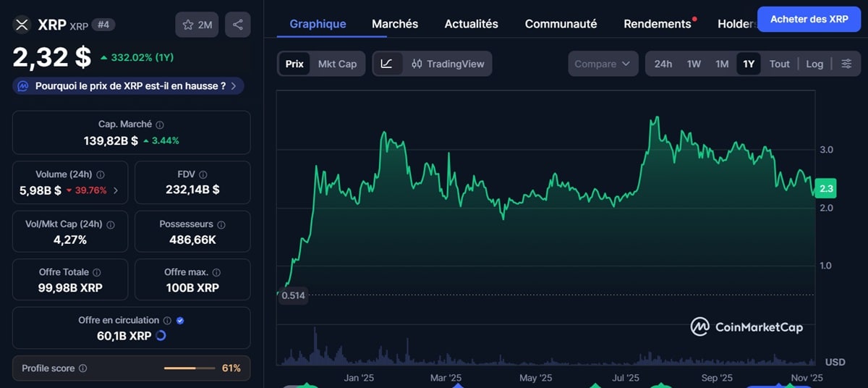Image resolution: width=868 pixels, height=388 pixels.
Task: Select the Tout time range
Action: pos(779,64)
